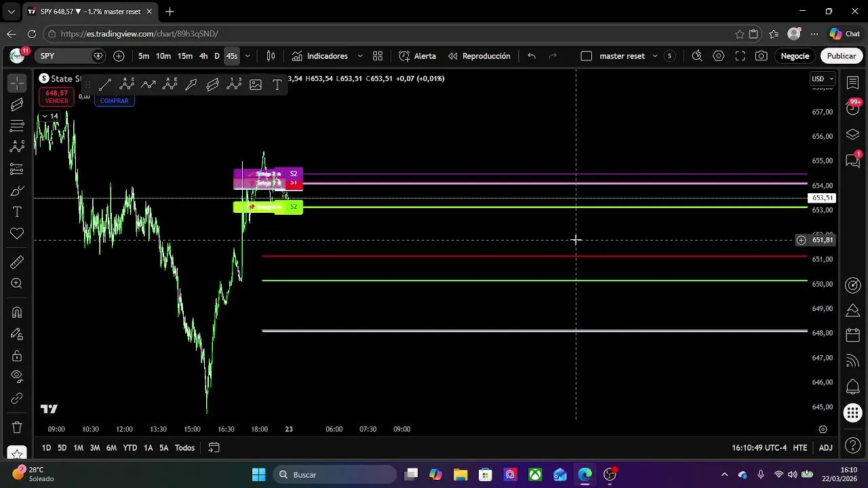The height and width of the screenshot is (488, 868).
Task: Toggle the layout setup checkbox square
Action: tap(587, 56)
